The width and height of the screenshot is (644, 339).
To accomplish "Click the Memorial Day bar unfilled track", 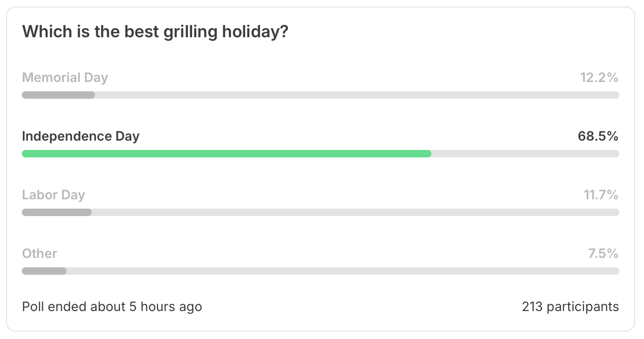I will [357, 95].
